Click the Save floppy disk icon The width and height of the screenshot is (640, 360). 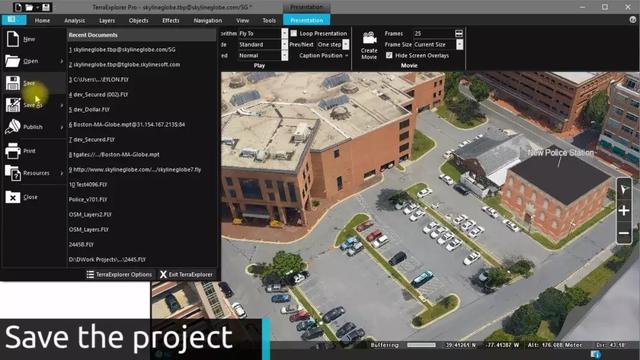coord(13,83)
